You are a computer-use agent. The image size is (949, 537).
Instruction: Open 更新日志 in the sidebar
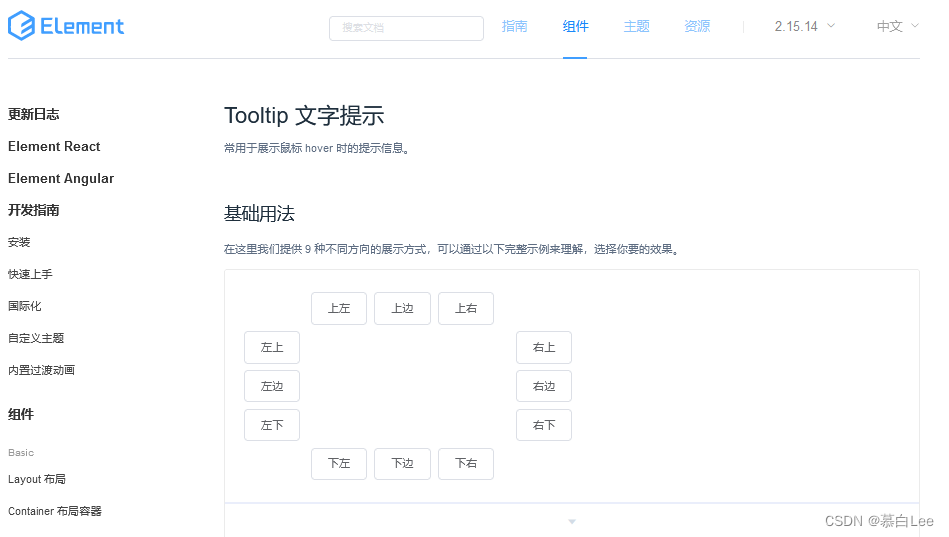(34, 114)
